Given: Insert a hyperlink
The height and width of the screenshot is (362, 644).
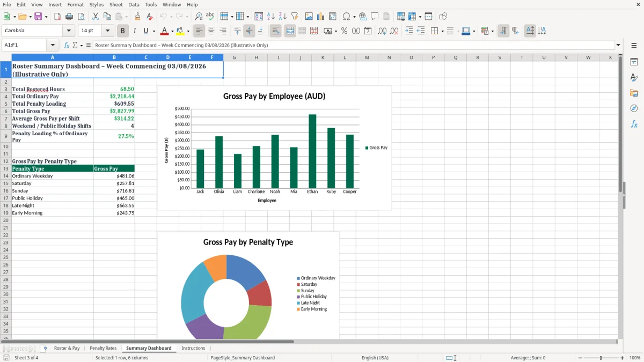Looking at the screenshot, I should (x=363, y=17).
